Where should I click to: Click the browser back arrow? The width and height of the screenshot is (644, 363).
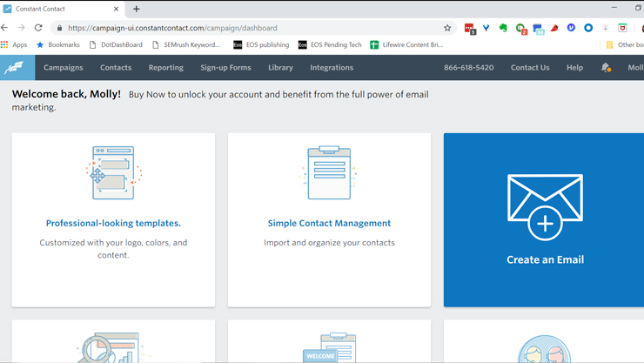(4, 28)
